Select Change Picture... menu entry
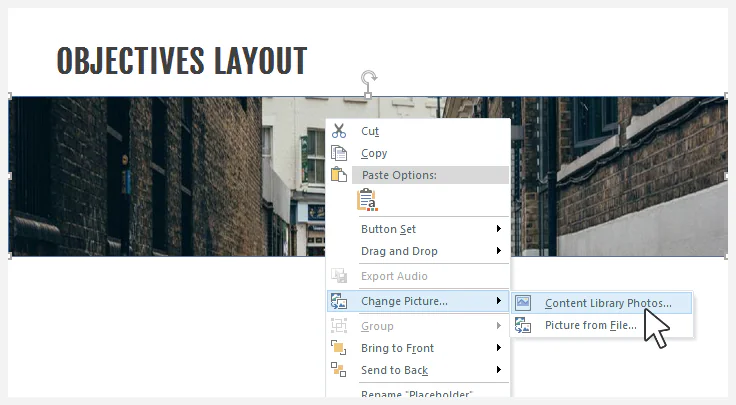736x405 pixels. point(418,301)
